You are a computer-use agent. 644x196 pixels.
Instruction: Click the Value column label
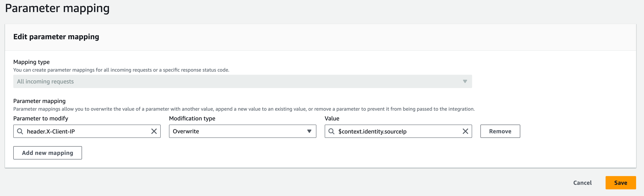pos(332,119)
